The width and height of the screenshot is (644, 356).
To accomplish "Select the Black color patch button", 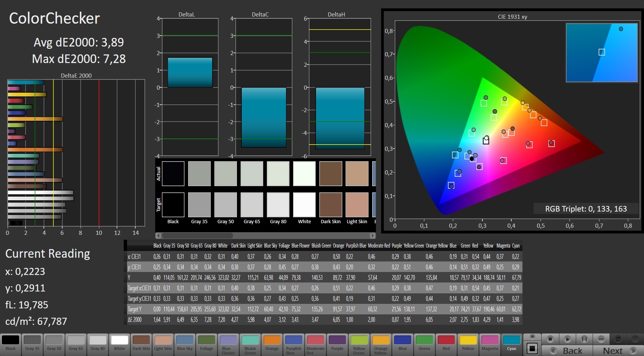I will click(x=10, y=344).
